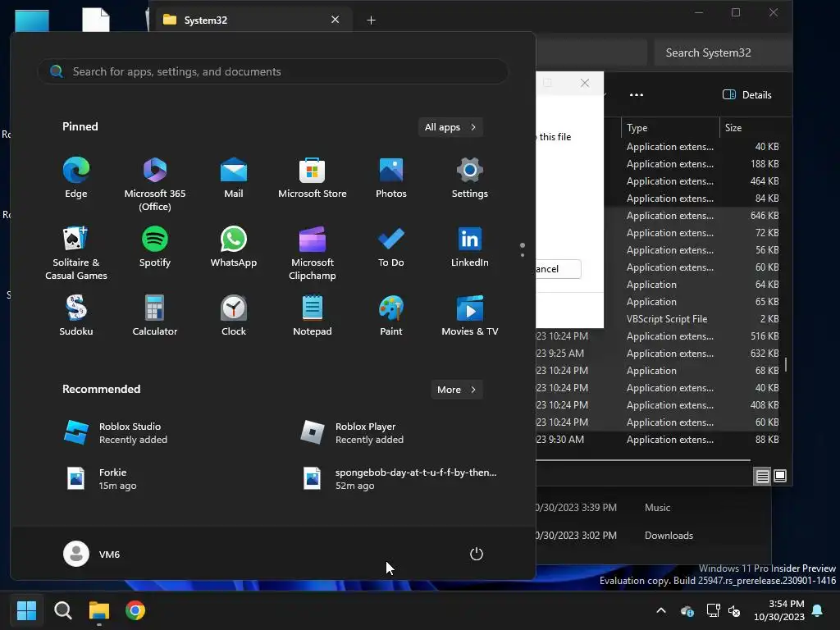The width and height of the screenshot is (840, 630).
Task: Open the Clock app
Action: [234, 316]
